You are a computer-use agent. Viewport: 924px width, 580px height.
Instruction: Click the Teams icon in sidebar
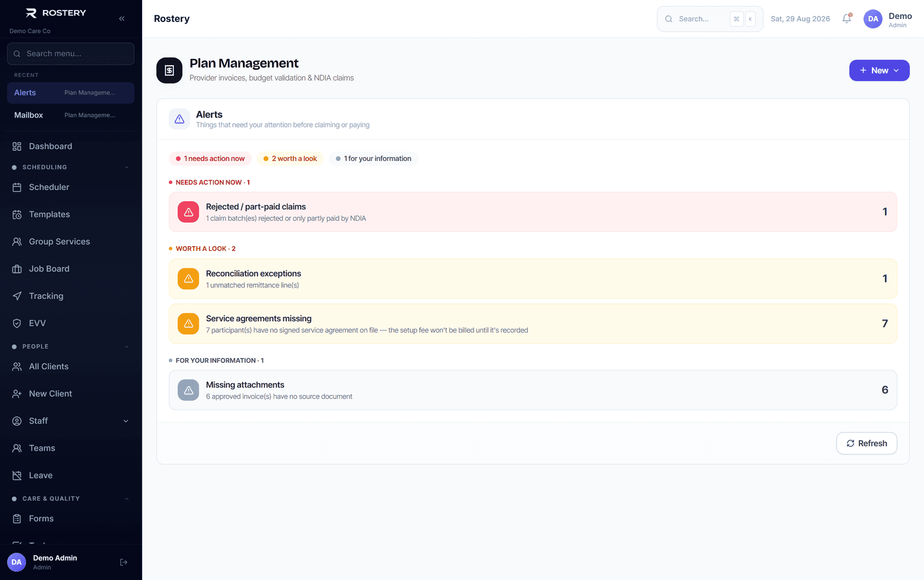click(17, 448)
